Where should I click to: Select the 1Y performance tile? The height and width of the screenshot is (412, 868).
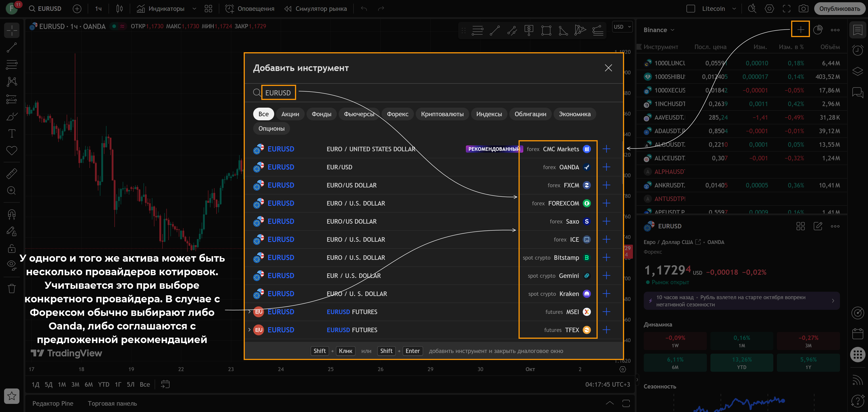808,363
